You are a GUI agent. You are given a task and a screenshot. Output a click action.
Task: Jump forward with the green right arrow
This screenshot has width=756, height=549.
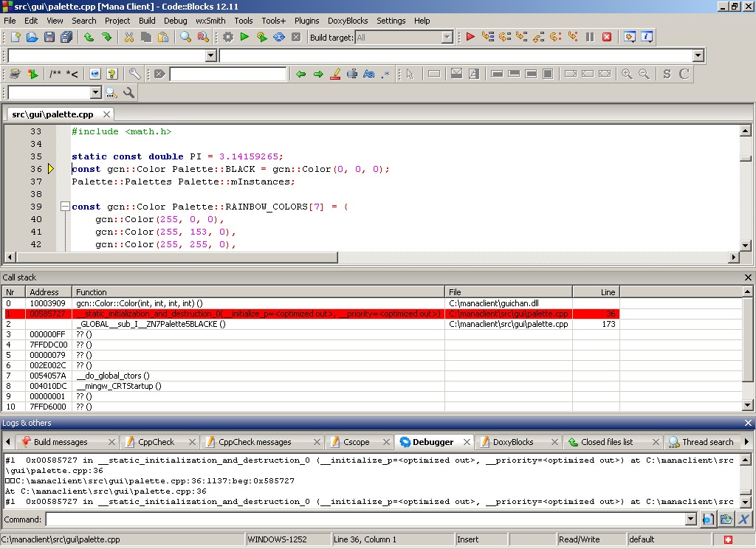[318, 75]
